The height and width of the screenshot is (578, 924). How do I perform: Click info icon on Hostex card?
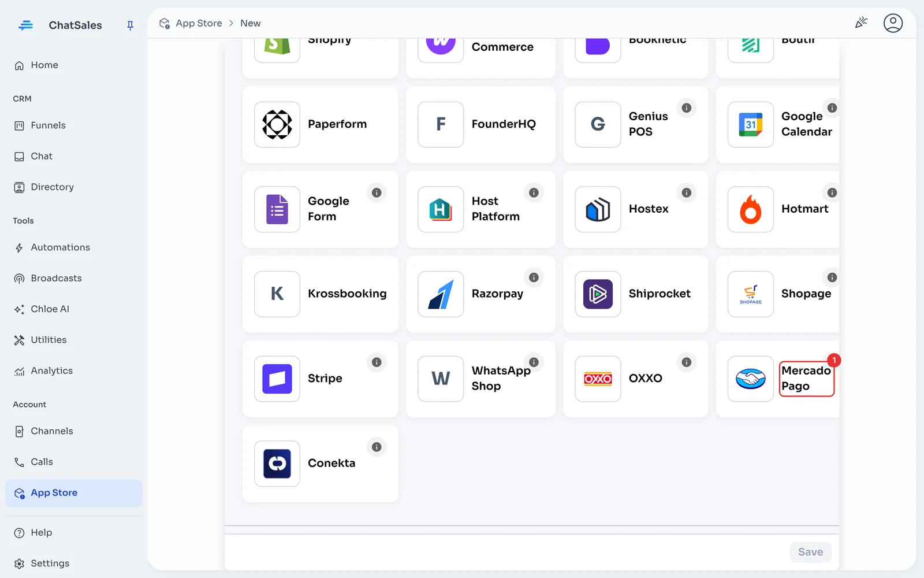[686, 192]
